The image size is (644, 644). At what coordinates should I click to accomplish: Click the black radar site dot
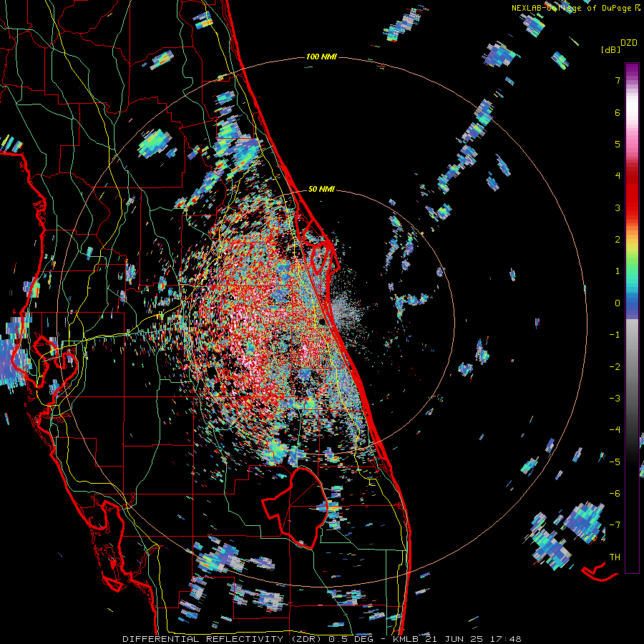coord(323,323)
